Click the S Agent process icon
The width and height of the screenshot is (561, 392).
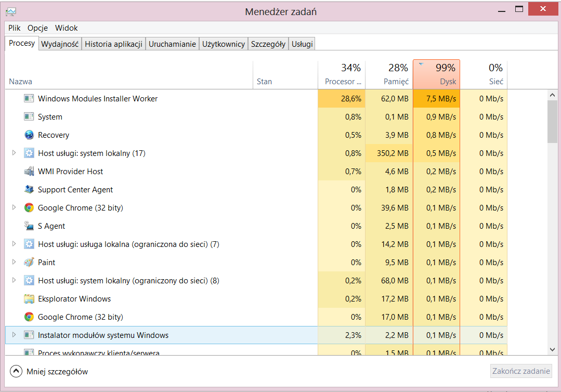tap(29, 226)
